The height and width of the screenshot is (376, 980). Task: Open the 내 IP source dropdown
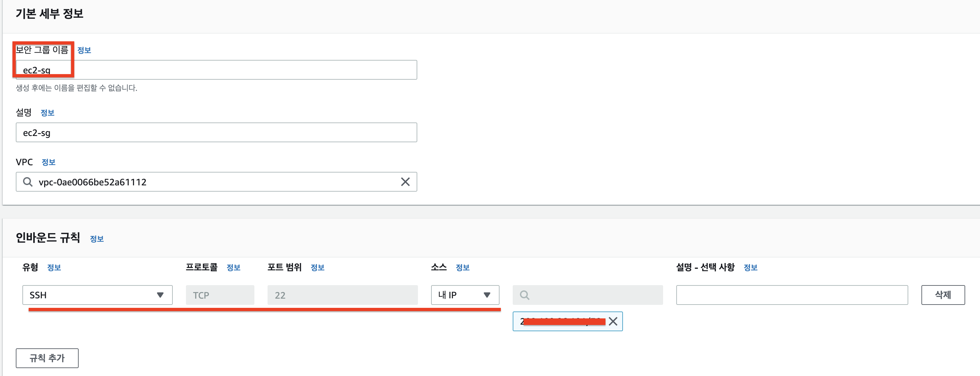[x=465, y=295]
